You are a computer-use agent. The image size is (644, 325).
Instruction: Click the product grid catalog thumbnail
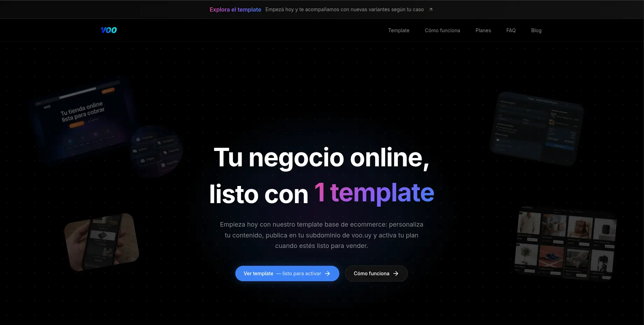(565, 244)
